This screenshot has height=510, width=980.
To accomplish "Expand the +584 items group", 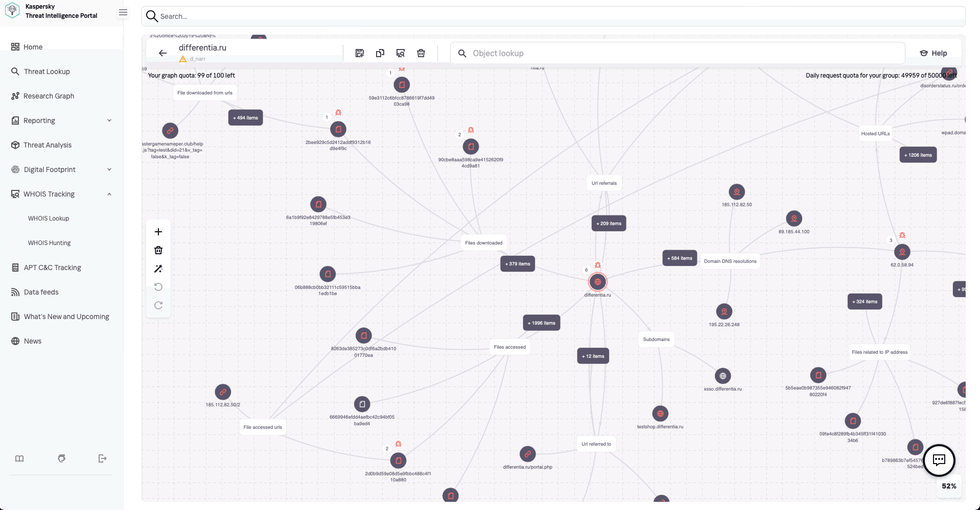I will pyautogui.click(x=680, y=258).
